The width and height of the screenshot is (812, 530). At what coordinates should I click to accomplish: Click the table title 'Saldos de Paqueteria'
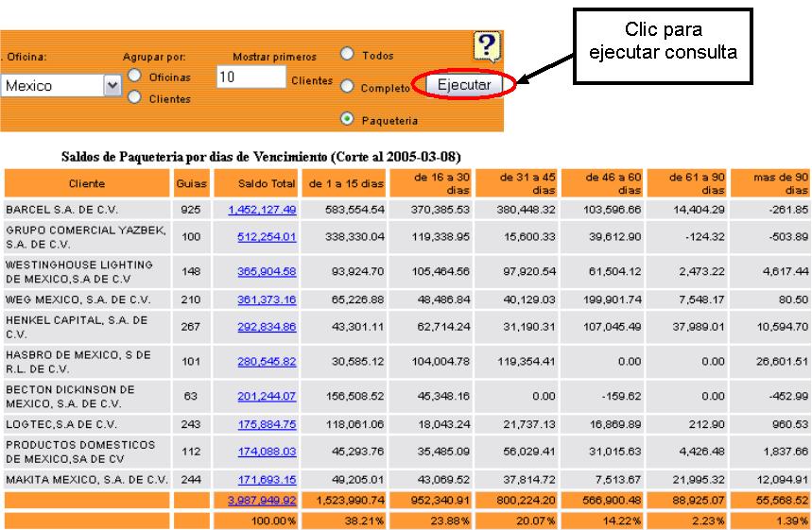tap(261, 156)
